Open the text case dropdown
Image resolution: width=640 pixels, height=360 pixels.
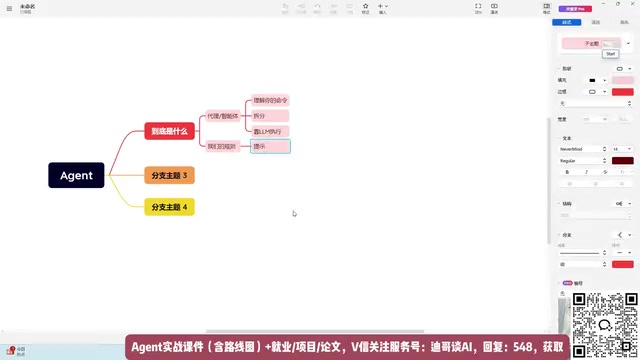624,172
